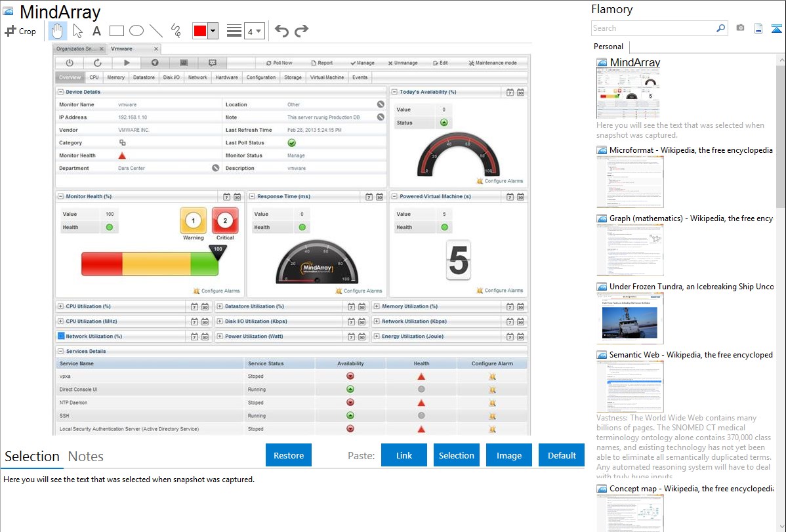Expand the Memory Utilization (%) panel
The height and width of the screenshot is (532, 786).
[x=377, y=306]
